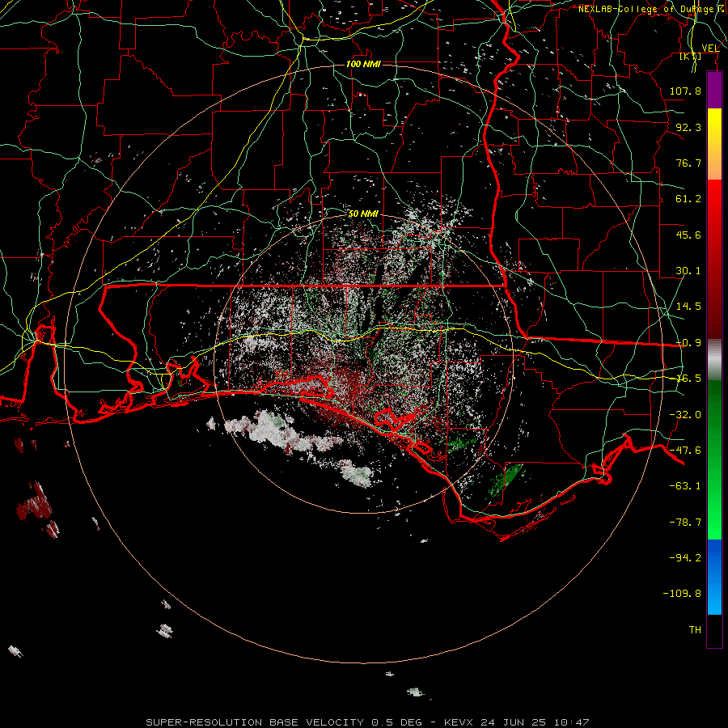Click the green segment of the color bar
The image size is (728, 728).
714,459
